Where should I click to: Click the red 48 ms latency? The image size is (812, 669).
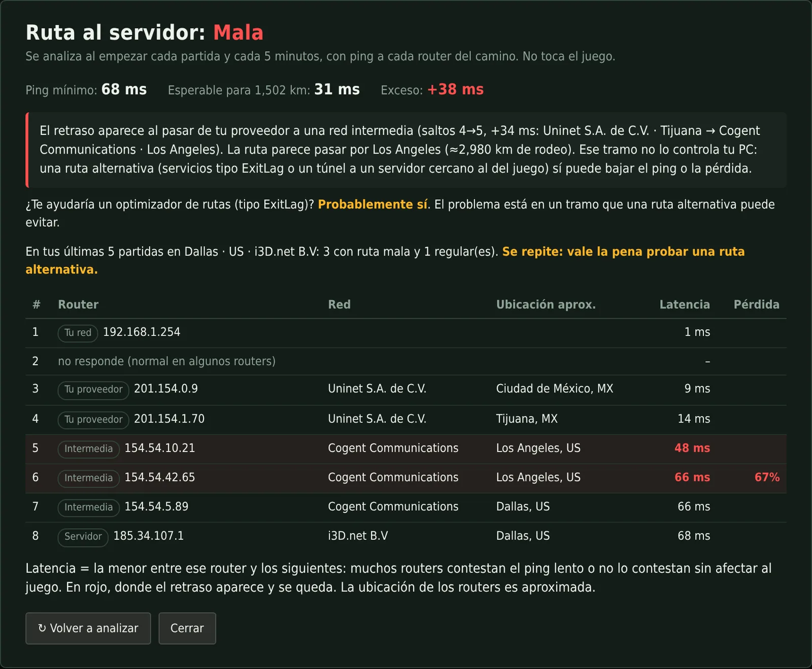coord(692,448)
